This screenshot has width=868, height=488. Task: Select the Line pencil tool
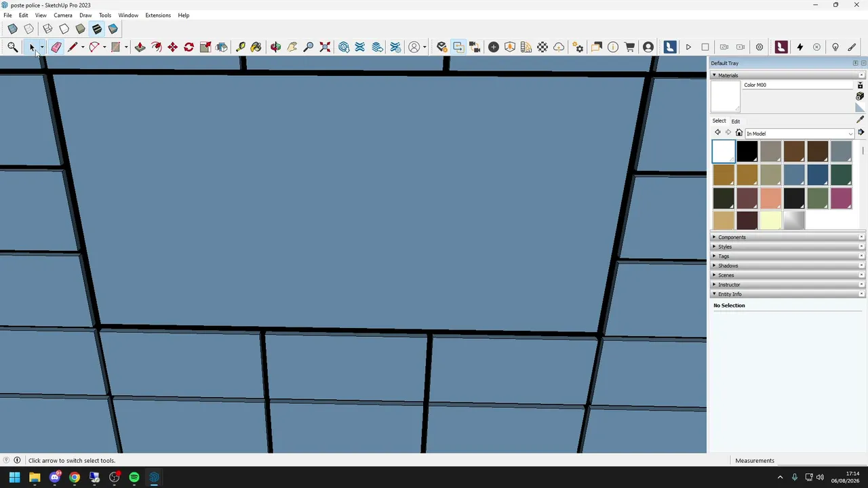(73, 47)
